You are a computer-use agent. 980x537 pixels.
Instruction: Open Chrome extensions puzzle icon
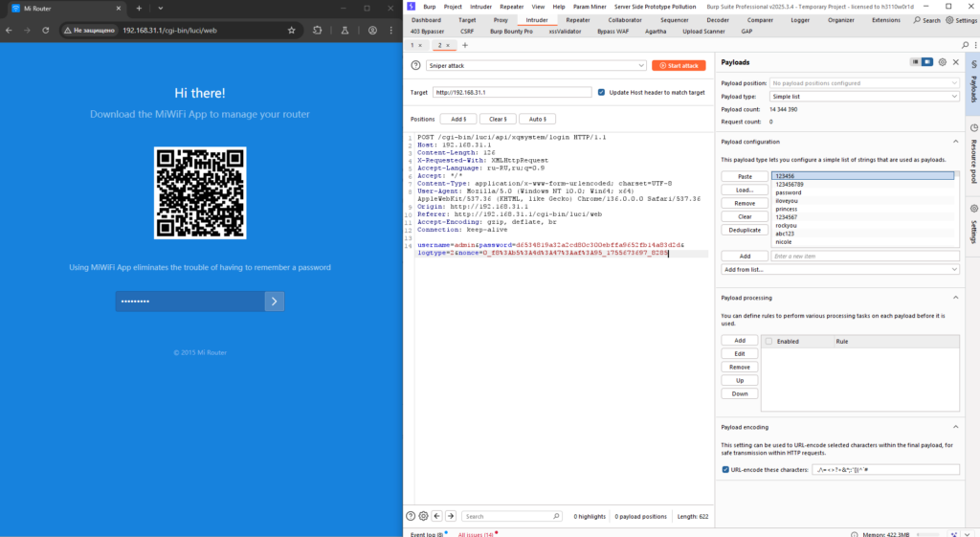[x=318, y=30]
